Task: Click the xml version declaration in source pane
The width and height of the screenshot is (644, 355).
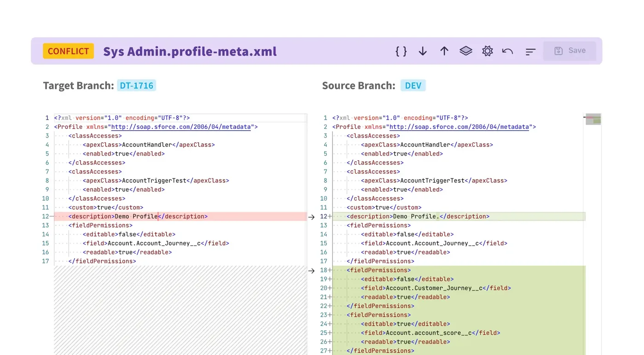Action: point(400,118)
